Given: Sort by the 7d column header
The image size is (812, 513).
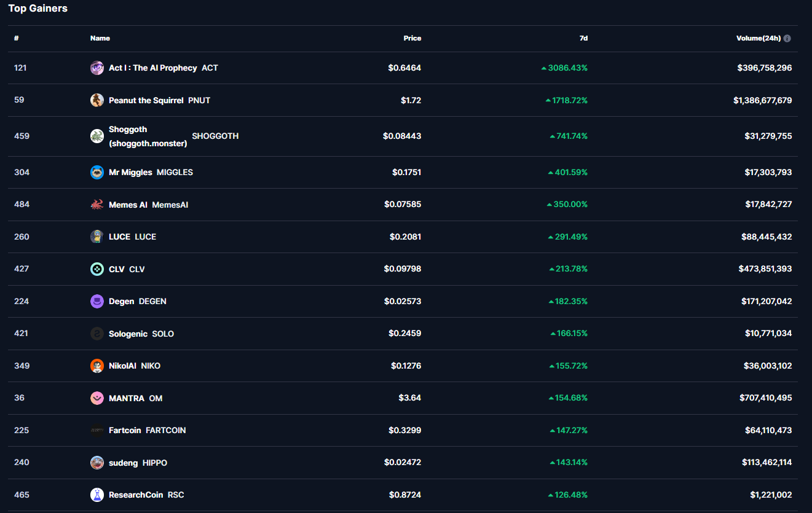Looking at the screenshot, I should (583, 38).
